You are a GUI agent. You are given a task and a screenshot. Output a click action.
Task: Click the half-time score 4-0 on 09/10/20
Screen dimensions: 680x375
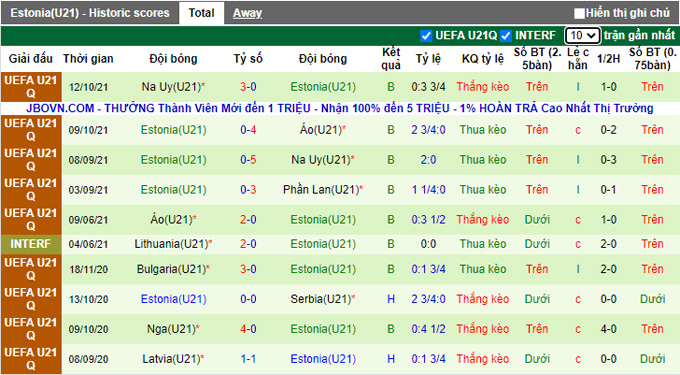click(x=608, y=329)
